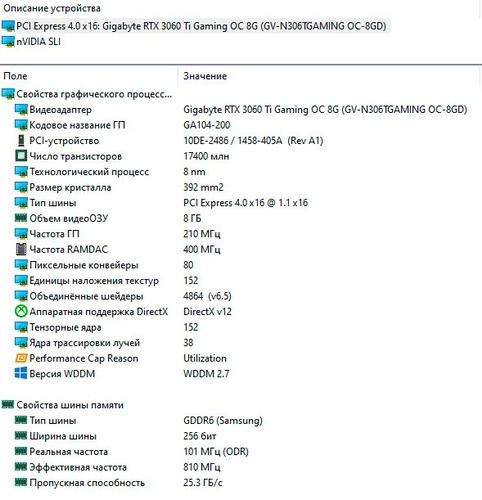This screenshot has height=500, width=482.
Task: Select the Свойства шины памяти group label
Action: [x=70, y=405]
